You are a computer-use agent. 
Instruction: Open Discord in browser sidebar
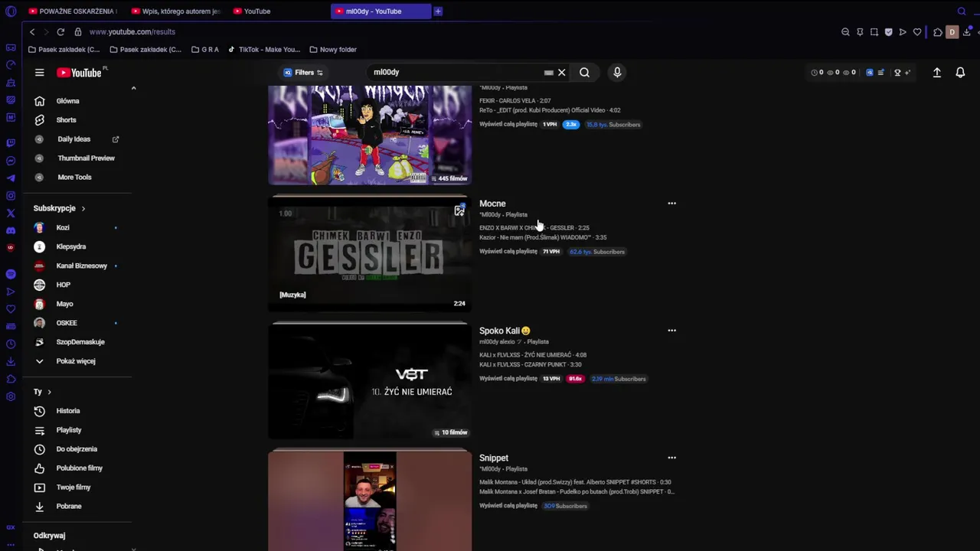pos(11,230)
